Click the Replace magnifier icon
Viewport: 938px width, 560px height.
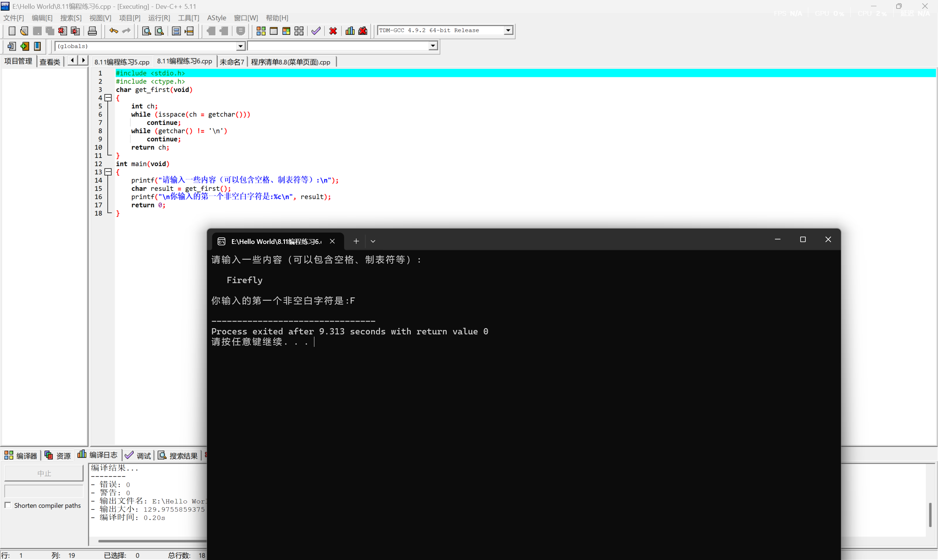[159, 31]
